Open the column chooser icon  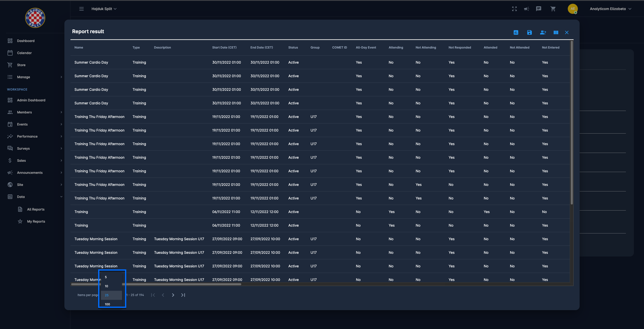point(556,32)
